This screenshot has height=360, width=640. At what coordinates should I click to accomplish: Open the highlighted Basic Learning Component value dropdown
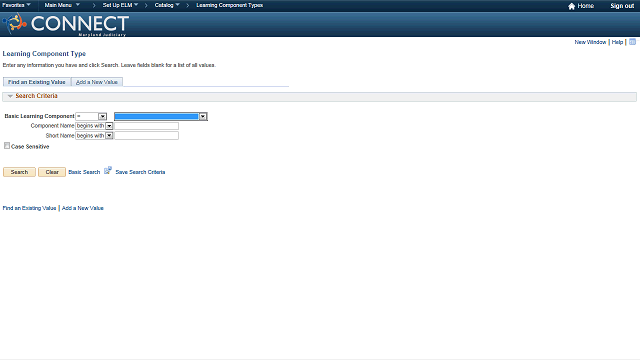point(161,116)
